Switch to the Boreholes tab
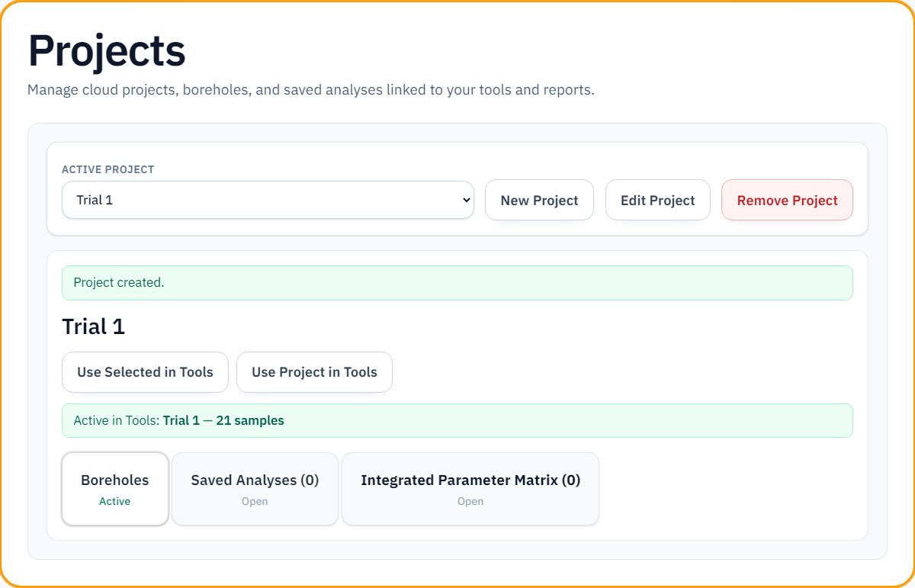Viewport: 915px width, 588px height. point(115,488)
